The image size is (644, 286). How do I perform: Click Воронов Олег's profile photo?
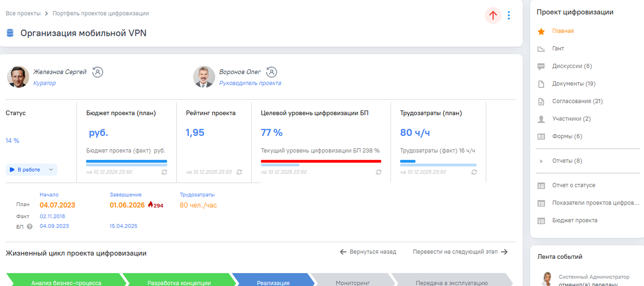[x=204, y=77]
